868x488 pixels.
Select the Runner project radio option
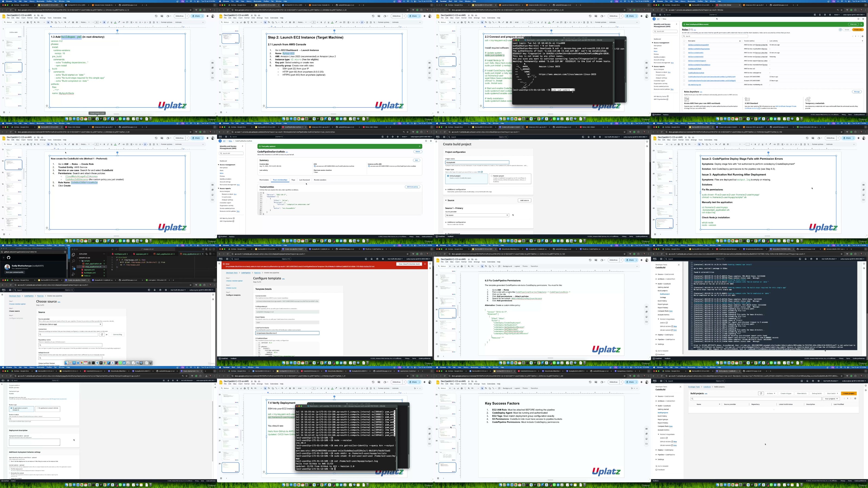point(492,176)
